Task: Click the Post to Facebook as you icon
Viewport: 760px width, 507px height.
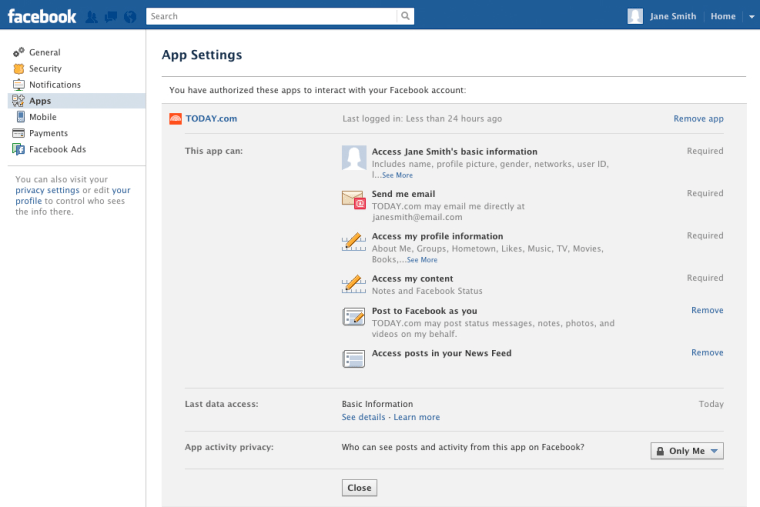Action: [x=354, y=317]
